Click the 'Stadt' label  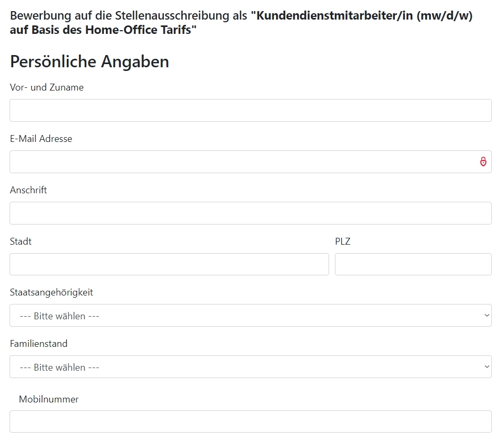click(x=21, y=241)
